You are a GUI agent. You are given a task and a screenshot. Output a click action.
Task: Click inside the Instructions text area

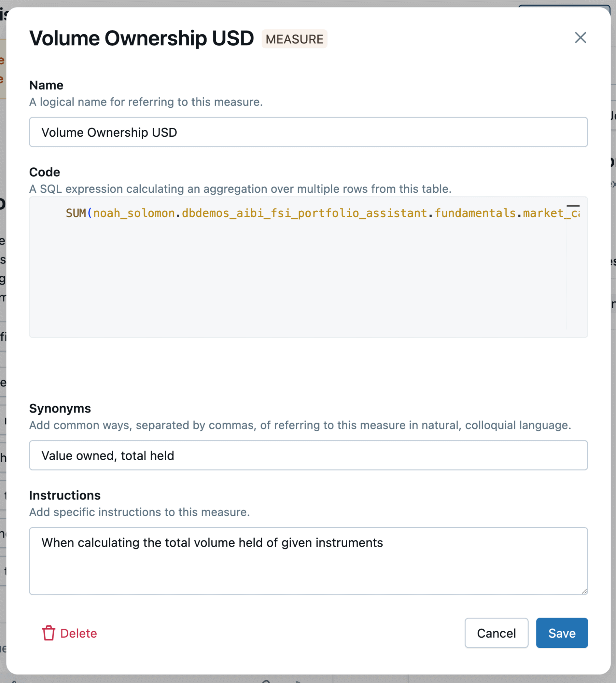click(307, 560)
